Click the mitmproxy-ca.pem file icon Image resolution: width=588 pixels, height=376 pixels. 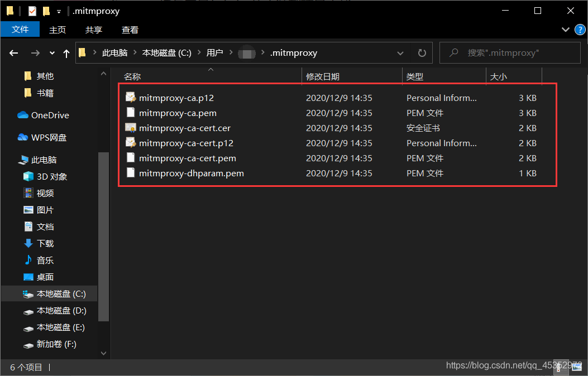click(x=131, y=112)
